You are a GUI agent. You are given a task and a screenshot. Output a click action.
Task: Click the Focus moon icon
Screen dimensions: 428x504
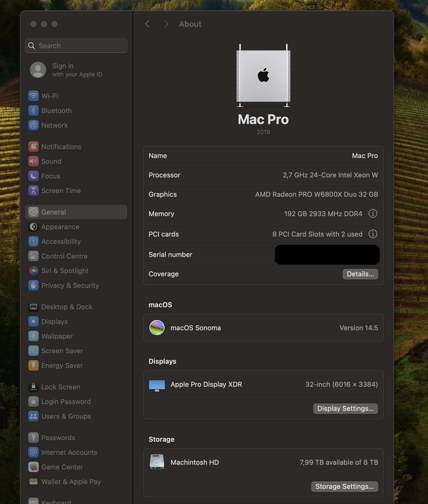tap(33, 176)
